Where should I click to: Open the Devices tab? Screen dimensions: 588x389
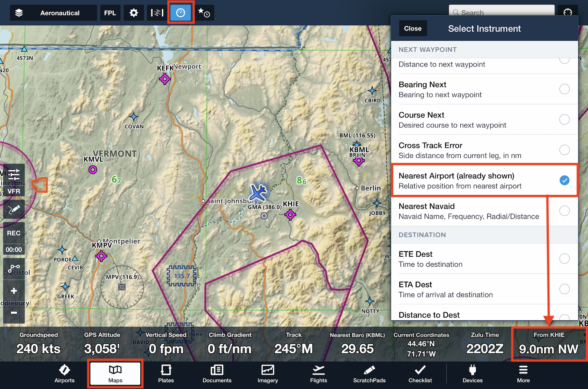[473, 374]
